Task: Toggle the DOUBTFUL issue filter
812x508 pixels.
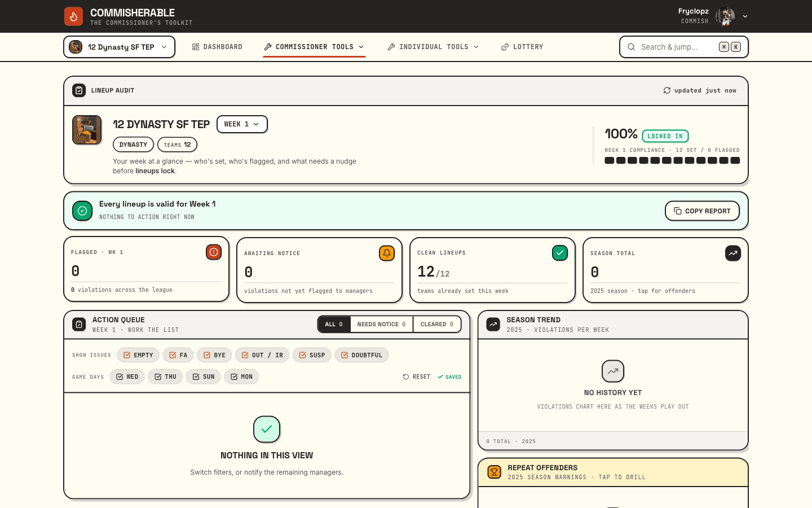Action: click(x=361, y=355)
